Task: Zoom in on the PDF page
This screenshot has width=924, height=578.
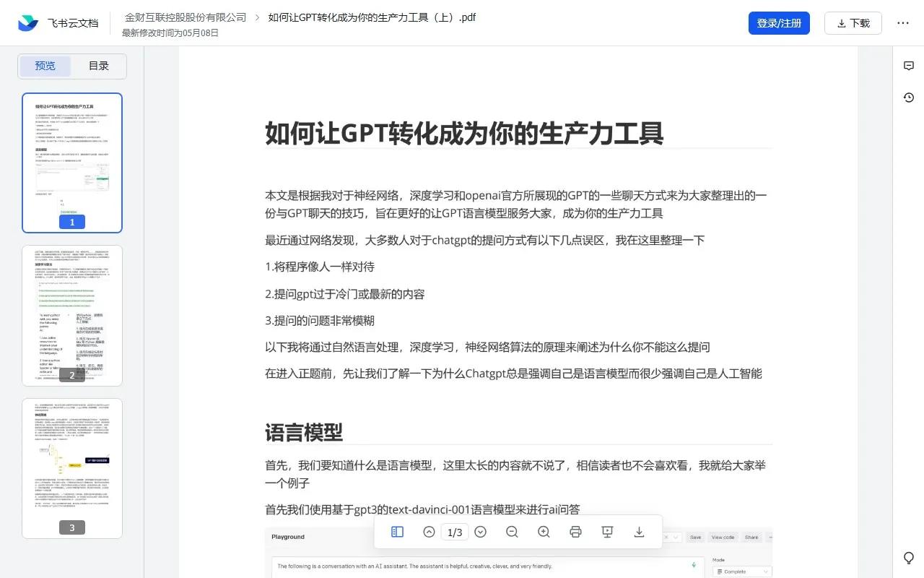Action: 544,532
